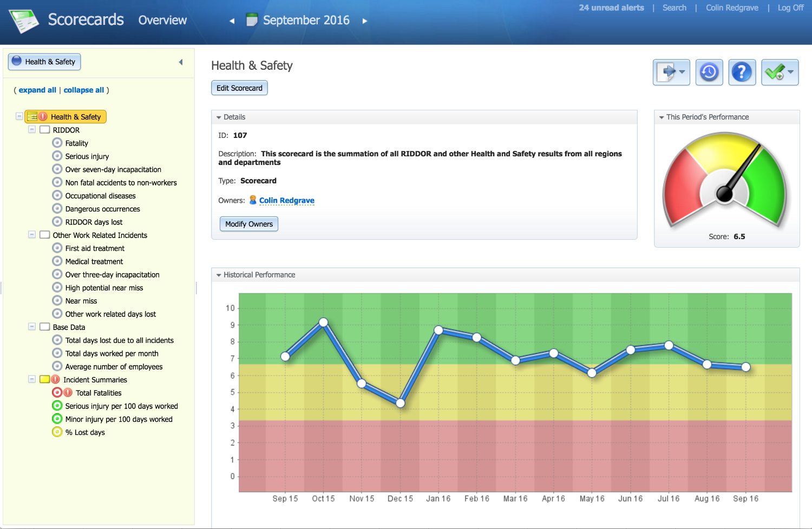Click the Base Data folder icon
Screen dimensions: 812x529
45,327
